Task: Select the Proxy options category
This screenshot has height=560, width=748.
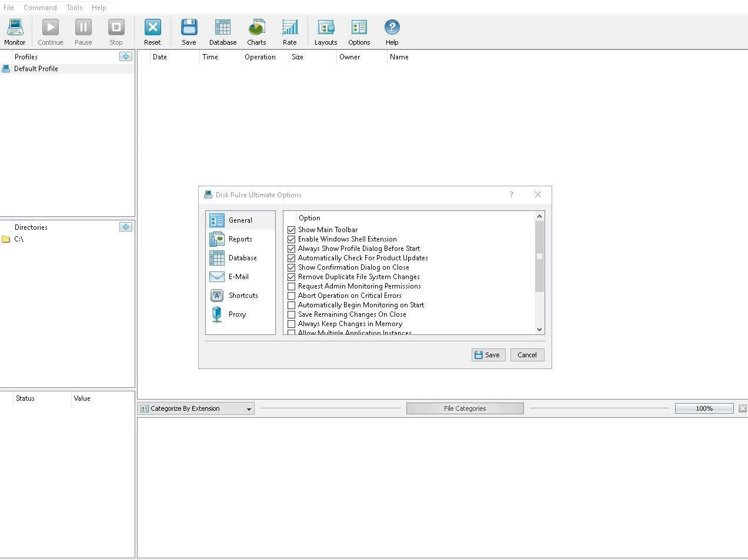Action: (x=241, y=314)
